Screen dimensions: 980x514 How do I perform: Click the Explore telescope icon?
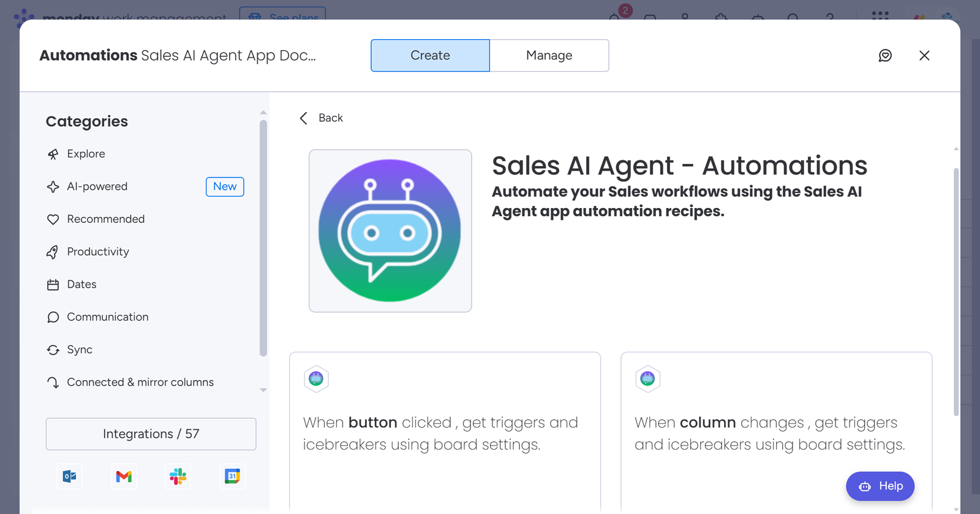pos(53,154)
